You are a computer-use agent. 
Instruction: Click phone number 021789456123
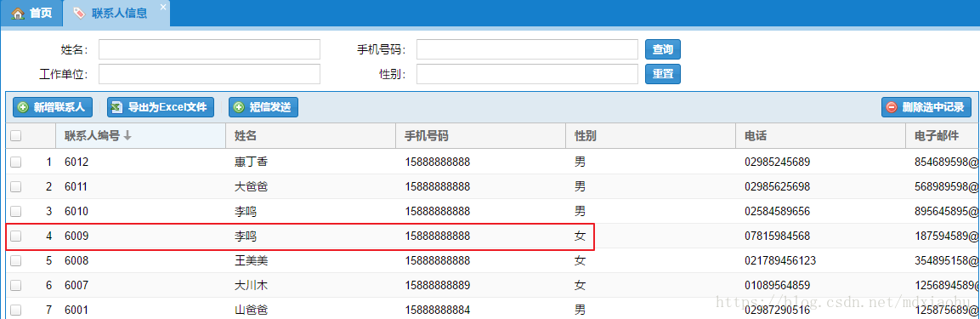[780, 260]
